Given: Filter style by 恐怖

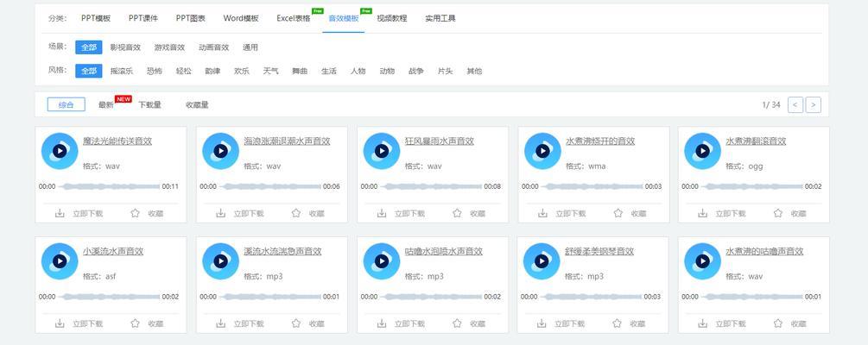Looking at the screenshot, I should (155, 71).
